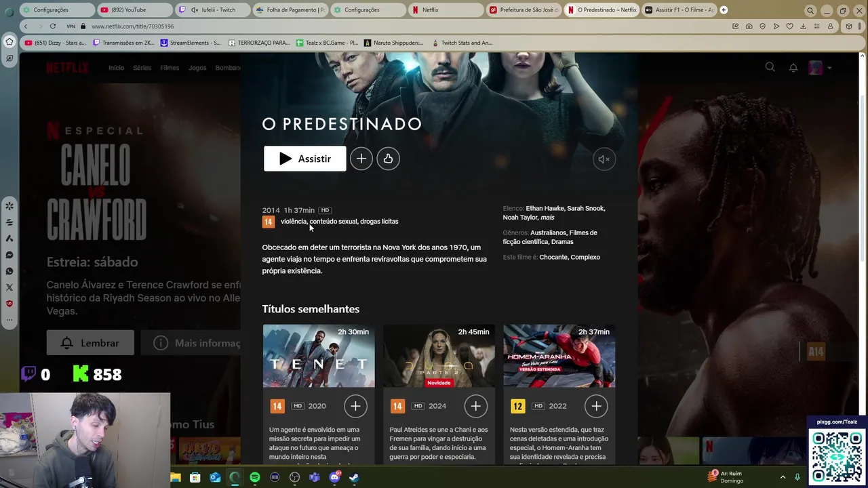Click the Mais informações button

191,343
